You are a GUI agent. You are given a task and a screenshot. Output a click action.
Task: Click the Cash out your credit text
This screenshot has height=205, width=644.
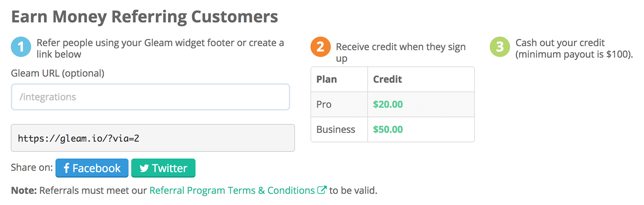click(x=560, y=43)
